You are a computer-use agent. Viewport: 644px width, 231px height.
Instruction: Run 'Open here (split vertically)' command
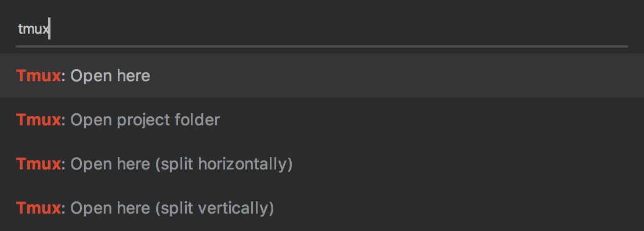(x=322, y=208)
